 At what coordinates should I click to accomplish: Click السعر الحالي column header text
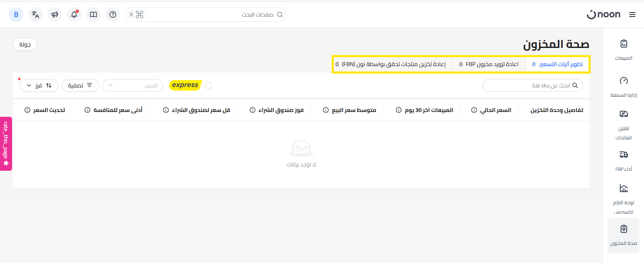pos(495,110)
